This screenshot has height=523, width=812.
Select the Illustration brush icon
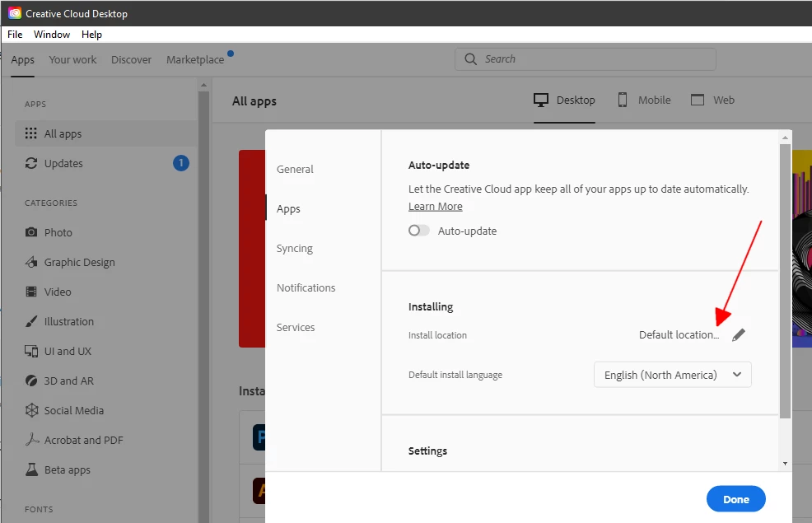pyautogui.click(x=31, y=321)
